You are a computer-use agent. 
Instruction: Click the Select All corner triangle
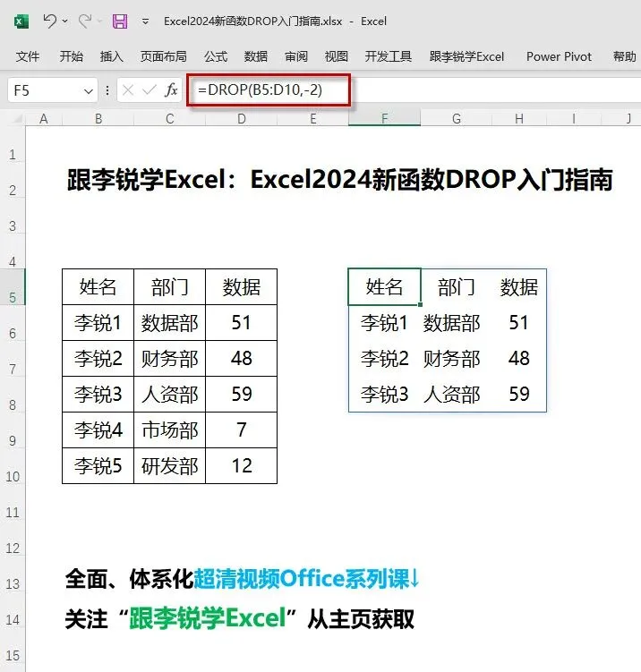[16, 119]
